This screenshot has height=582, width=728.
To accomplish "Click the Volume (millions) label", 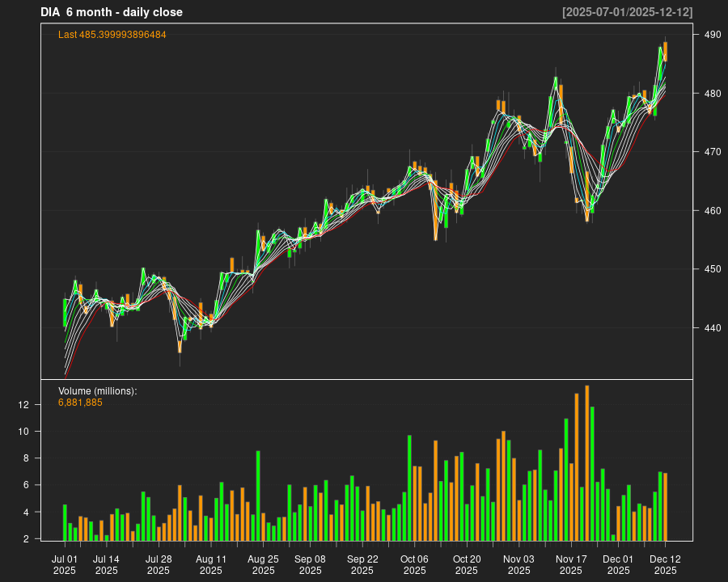I will point(97,391).
